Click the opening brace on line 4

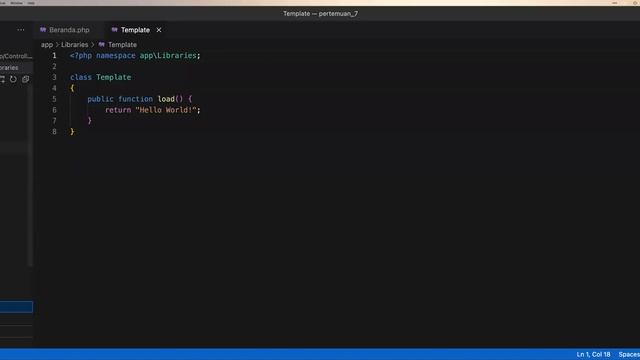[72, 88]
